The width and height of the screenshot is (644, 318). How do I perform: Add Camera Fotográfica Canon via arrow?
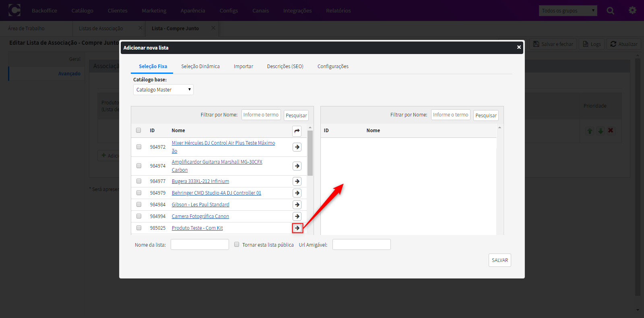point(297,216)
